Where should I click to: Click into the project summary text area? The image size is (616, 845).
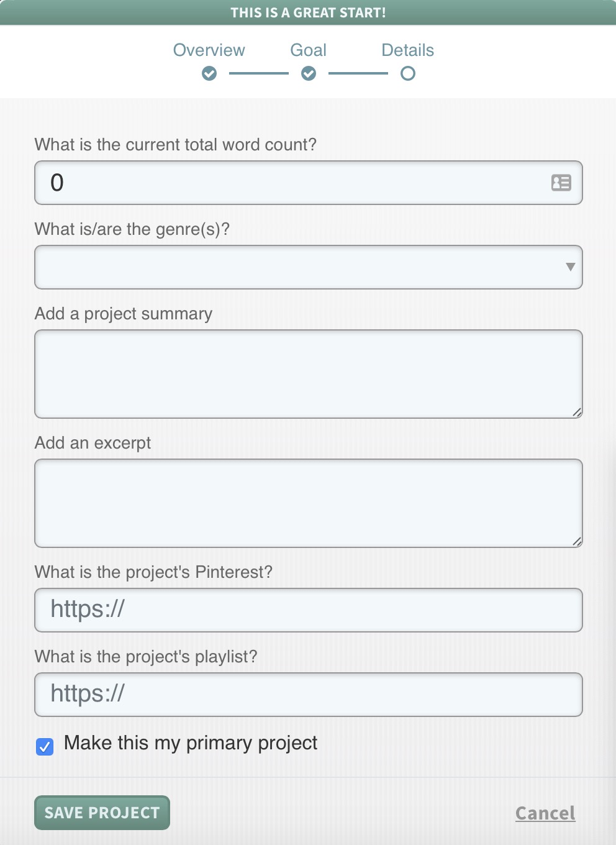click(x=308, y=374)
